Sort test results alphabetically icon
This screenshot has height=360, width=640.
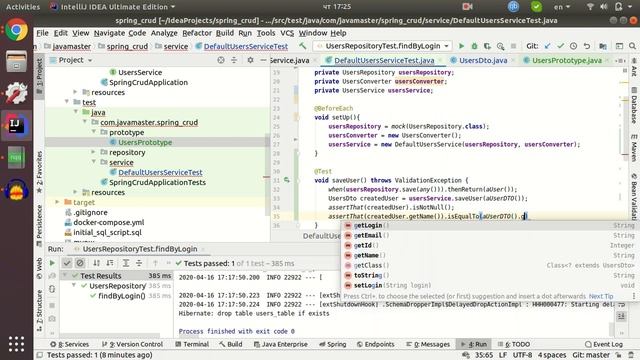[x=96, y=263]
